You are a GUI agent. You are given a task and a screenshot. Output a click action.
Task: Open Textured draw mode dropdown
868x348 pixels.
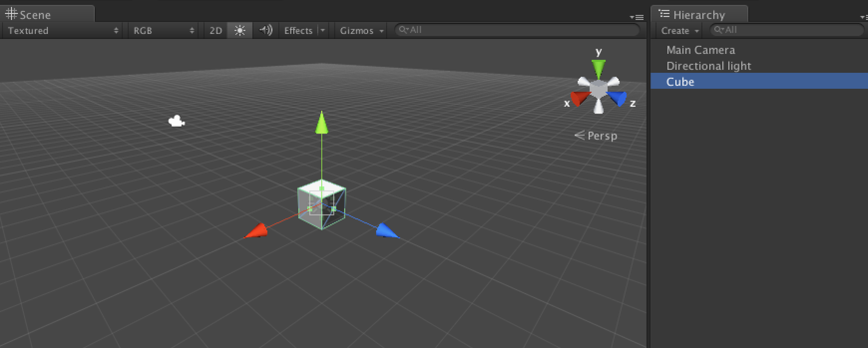[62, 30]
